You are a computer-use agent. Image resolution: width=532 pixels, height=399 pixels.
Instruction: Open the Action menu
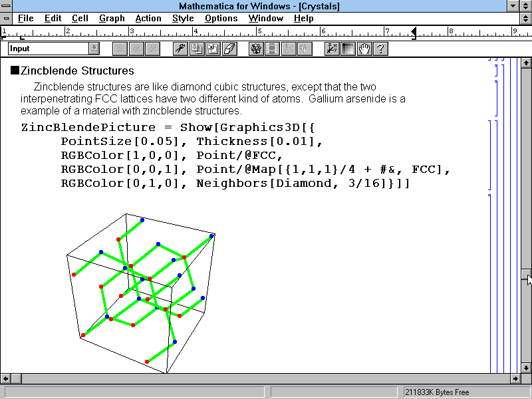[148, 19]
